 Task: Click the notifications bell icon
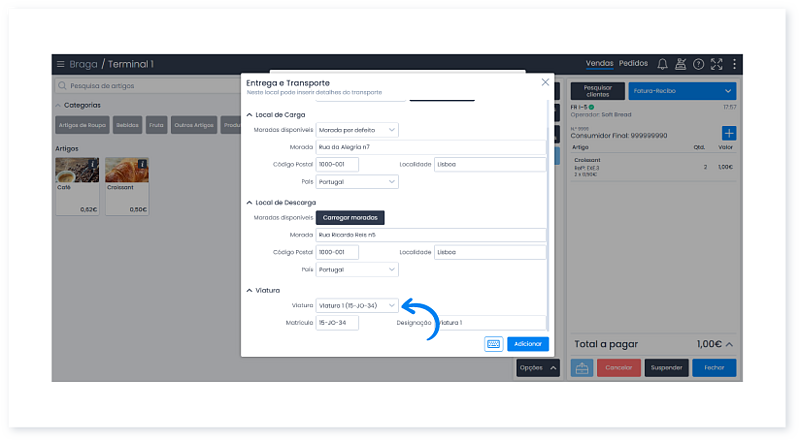click(x=662, y=64)
